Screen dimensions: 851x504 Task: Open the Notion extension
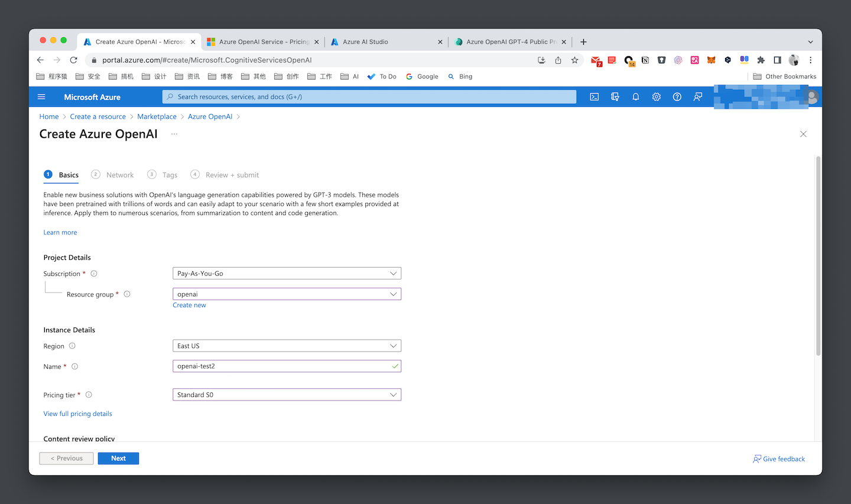click(645, 60)
